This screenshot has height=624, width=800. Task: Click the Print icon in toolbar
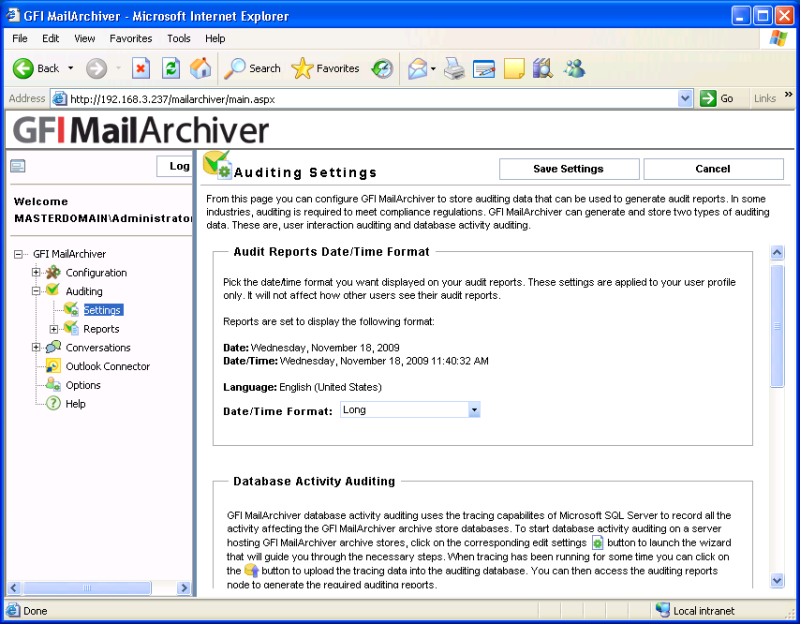pos(454,68)
